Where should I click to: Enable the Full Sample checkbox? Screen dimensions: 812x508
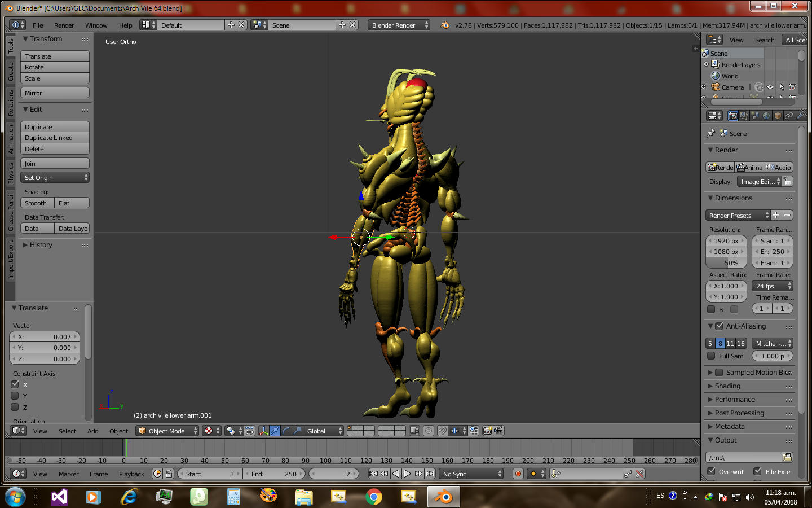[x=711, y=356]
